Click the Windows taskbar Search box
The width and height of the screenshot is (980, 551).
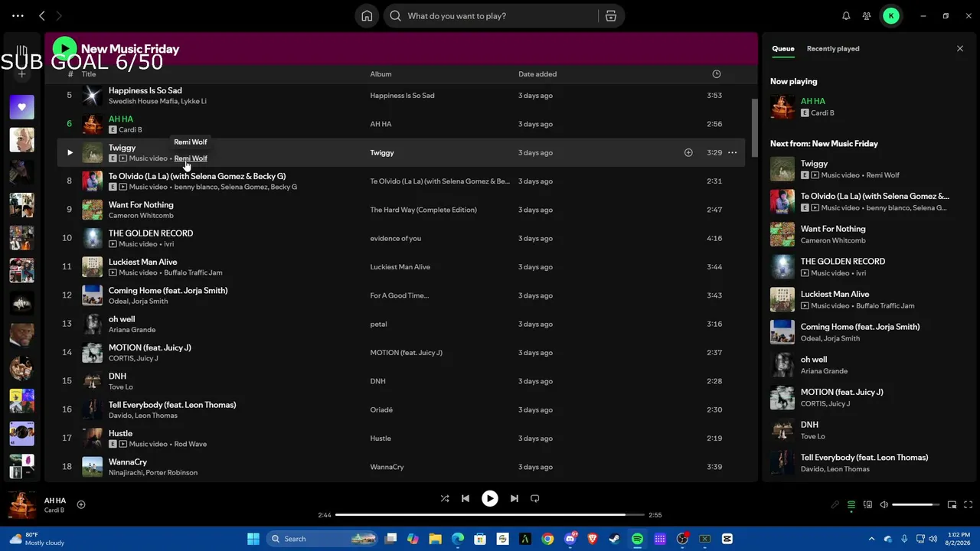tap(322, 539)
